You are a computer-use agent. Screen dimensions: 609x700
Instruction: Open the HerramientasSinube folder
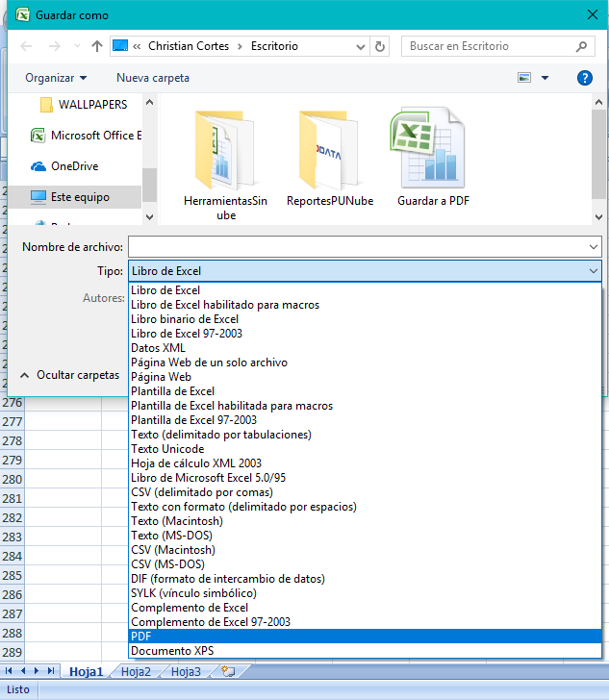point(226,165)
